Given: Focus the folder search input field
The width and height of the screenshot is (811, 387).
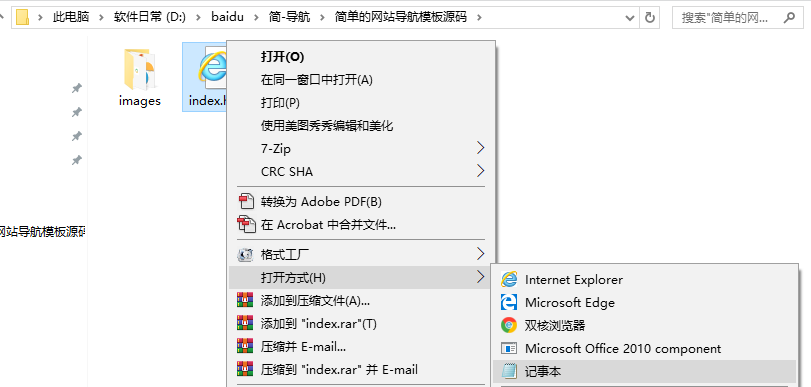Looking at the screenshot, I should click(x=728, y=18).
